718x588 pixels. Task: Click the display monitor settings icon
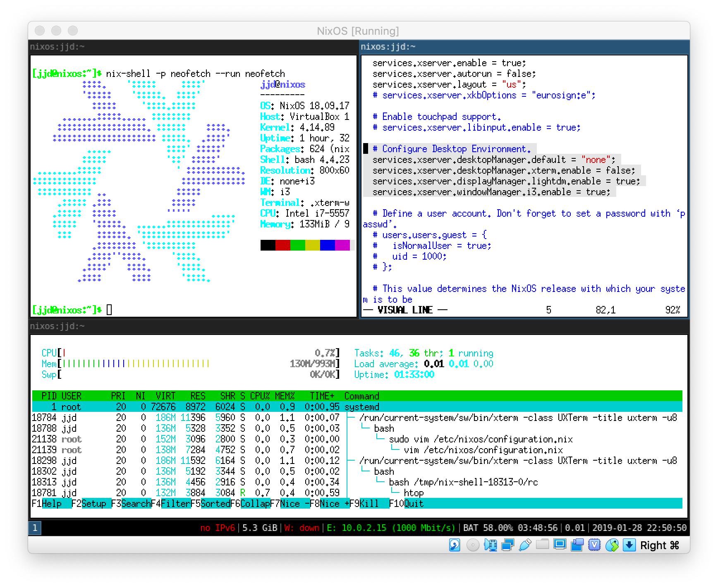point(560,545)
